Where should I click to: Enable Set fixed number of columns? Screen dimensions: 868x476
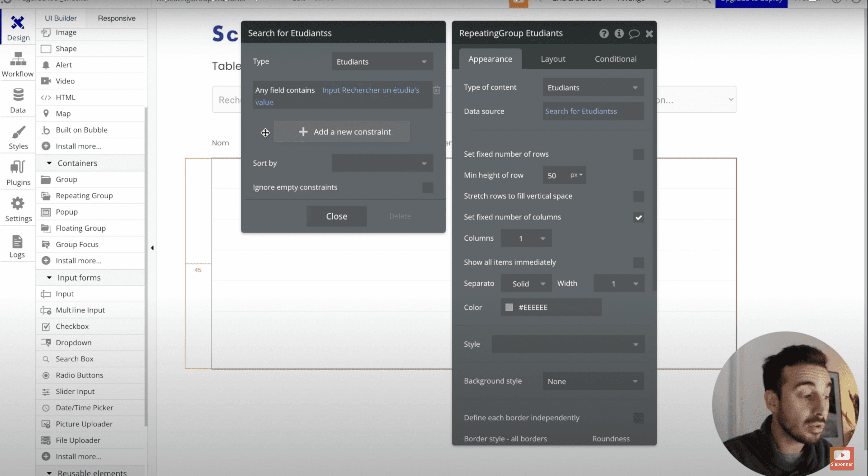click(638, 218)
